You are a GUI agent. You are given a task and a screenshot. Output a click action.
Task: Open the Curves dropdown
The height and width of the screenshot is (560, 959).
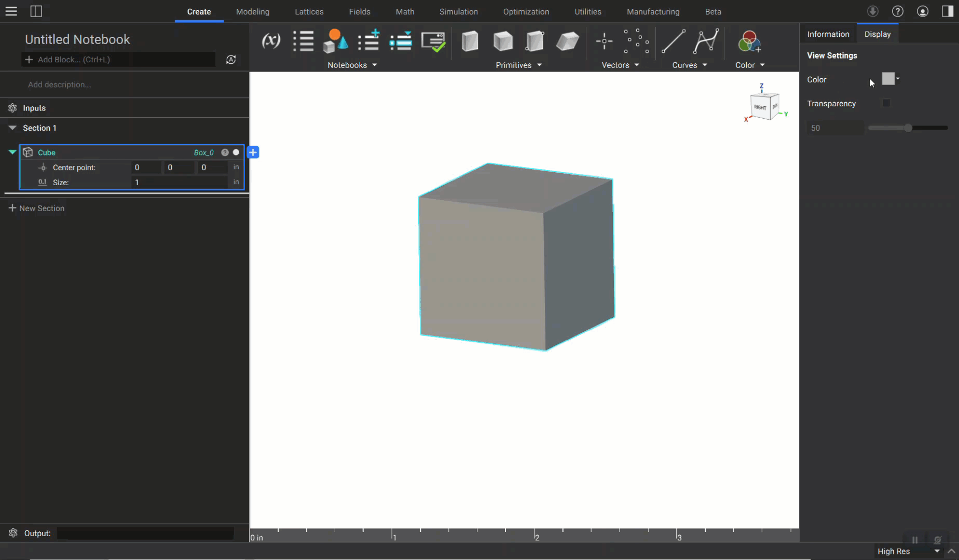[690, 65]
